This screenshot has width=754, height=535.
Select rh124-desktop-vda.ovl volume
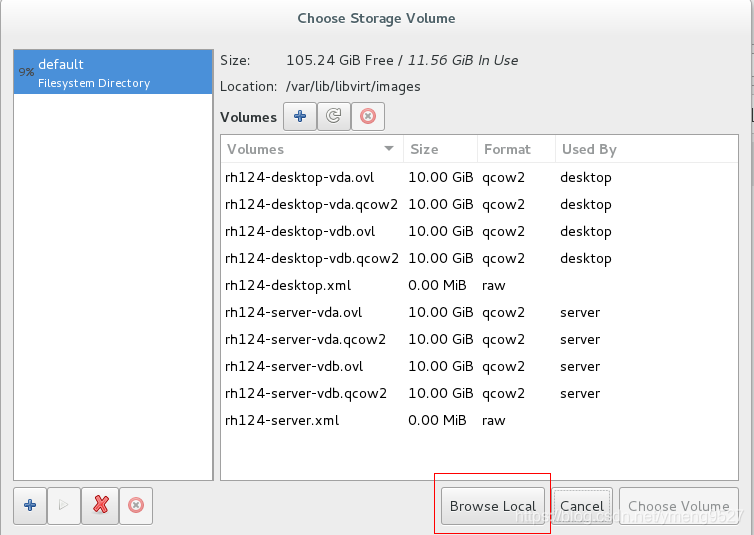(479, 177)
